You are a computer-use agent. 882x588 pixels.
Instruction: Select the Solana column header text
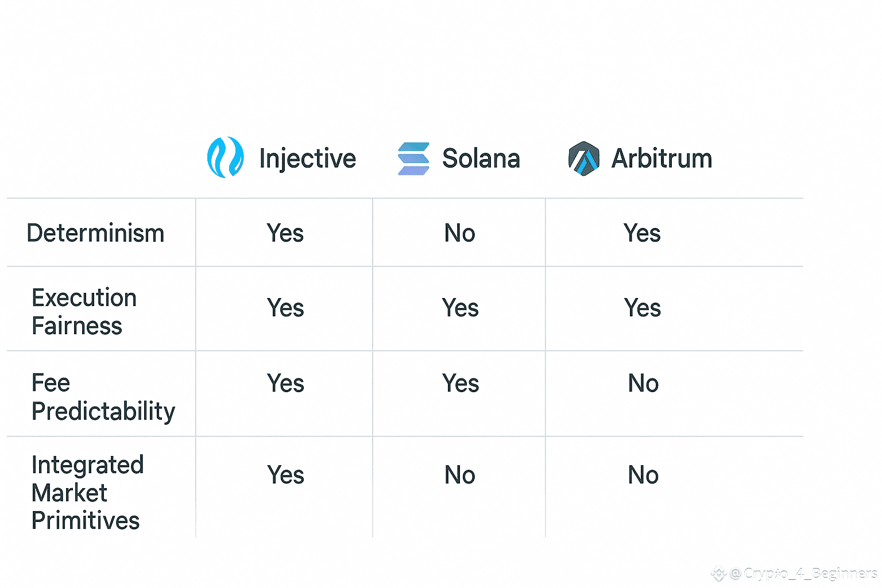coord(481,158)
